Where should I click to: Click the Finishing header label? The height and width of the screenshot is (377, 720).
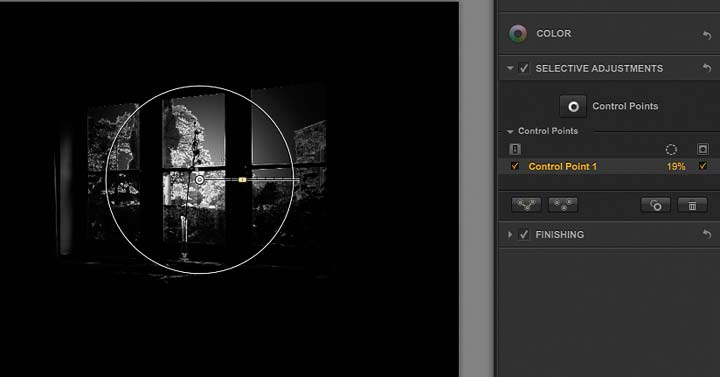pyautogui.click(x=559, y=235)
